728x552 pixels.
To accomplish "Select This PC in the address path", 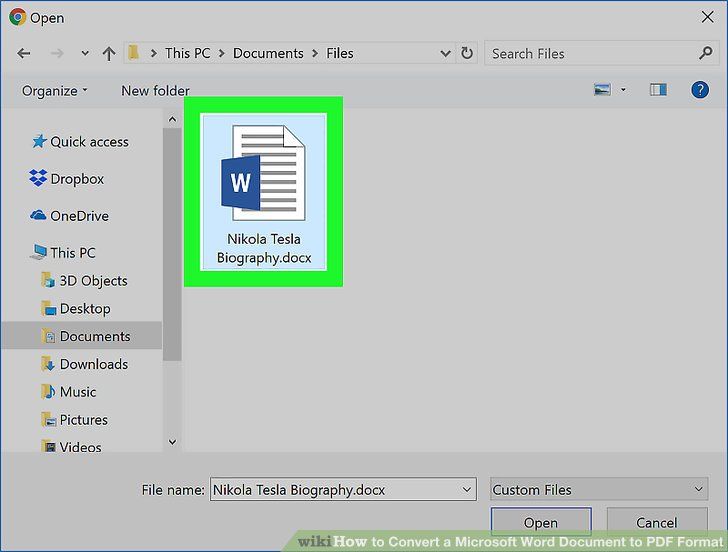I will pyautogui.click(x=188, y=53).
